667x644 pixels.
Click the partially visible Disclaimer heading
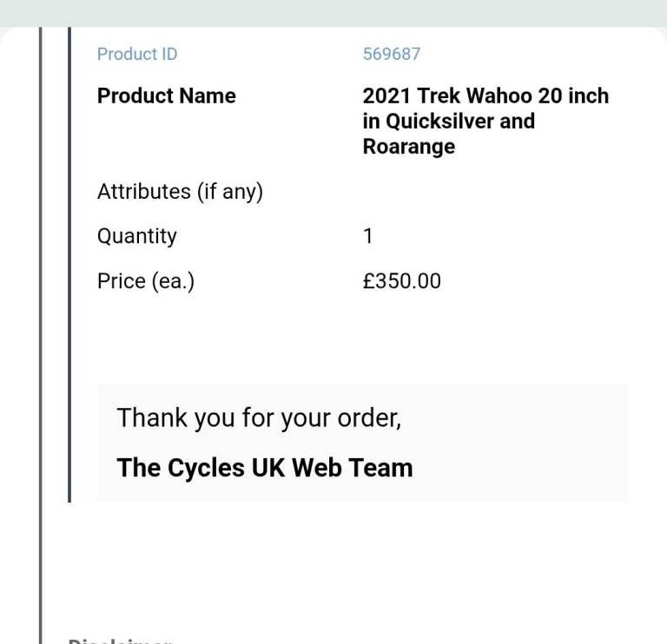tap(120, 641)
